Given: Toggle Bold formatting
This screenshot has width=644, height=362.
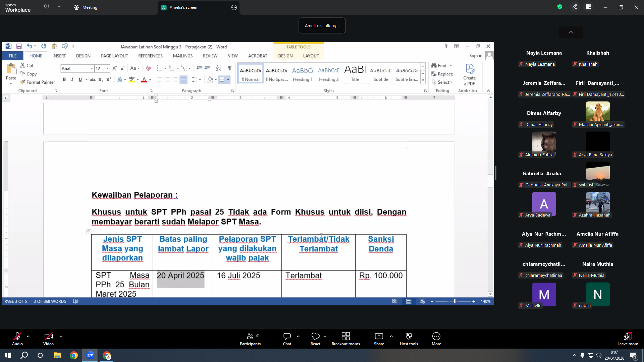Looking at the screenshot, I should [x=64, y=79].
